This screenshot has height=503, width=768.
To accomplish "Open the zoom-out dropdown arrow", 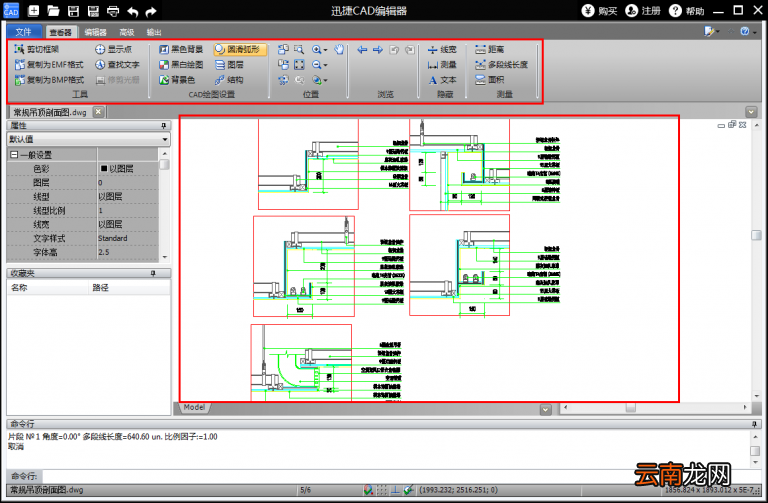I will (325, 65).
